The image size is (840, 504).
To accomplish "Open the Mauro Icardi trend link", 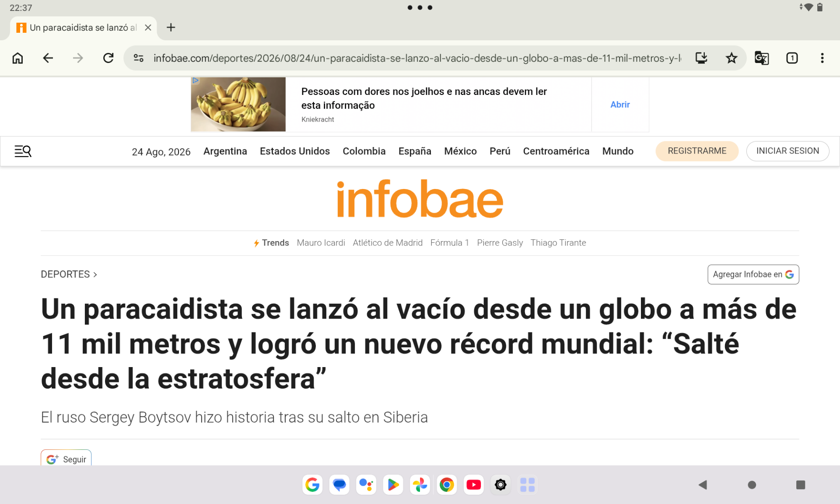I will [321, 243].
